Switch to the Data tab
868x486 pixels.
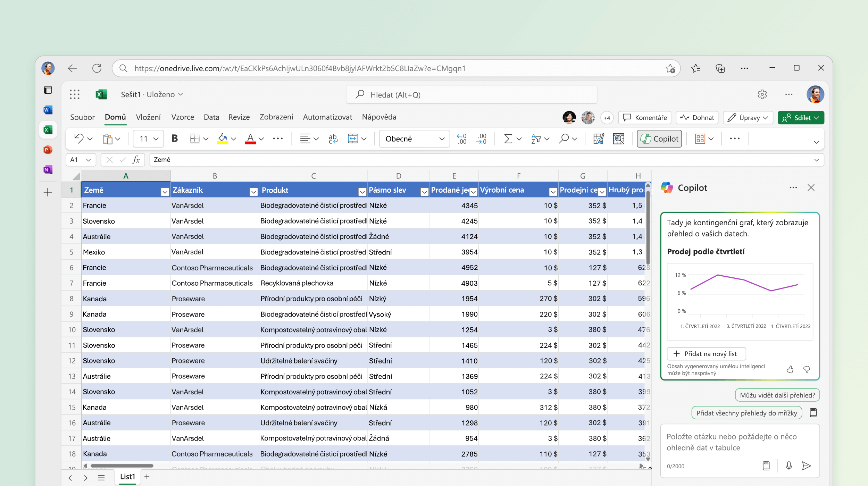click(x=211, y=117)
